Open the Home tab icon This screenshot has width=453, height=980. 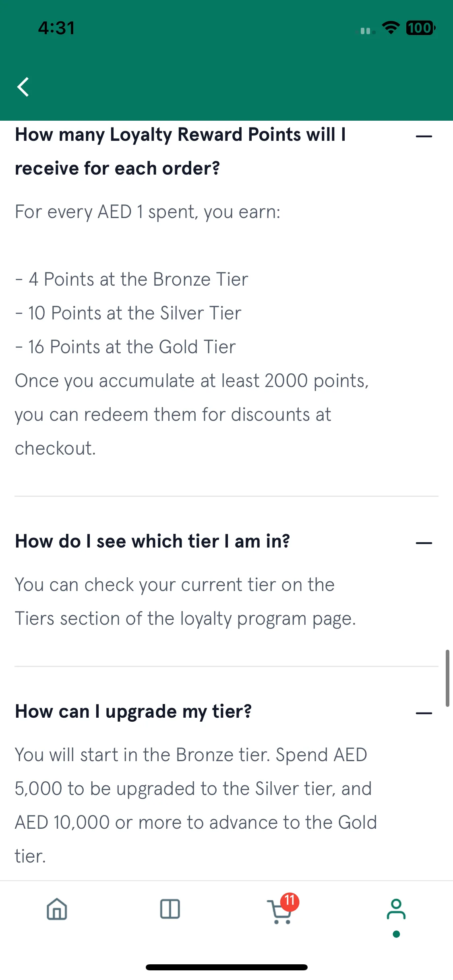click(x=57, y=909)
